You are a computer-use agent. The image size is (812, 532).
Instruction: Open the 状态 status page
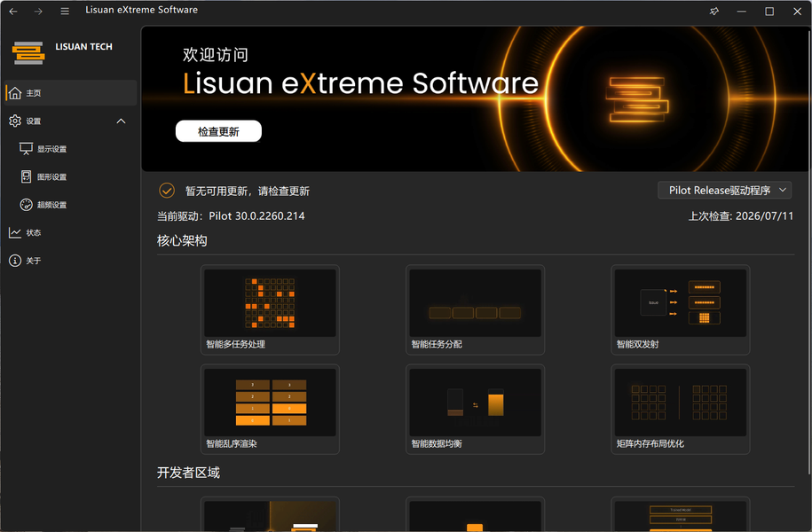[71, 233]
